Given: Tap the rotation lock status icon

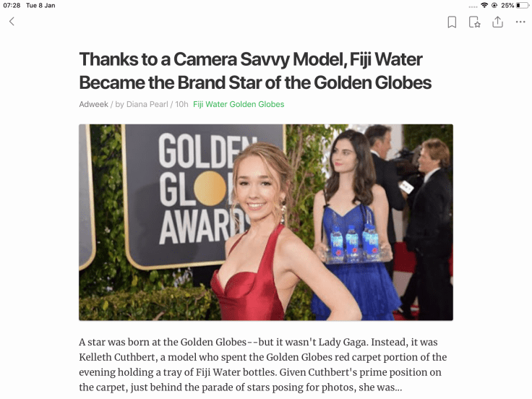Looking at the screenshot, I should [x=494, y=5].
